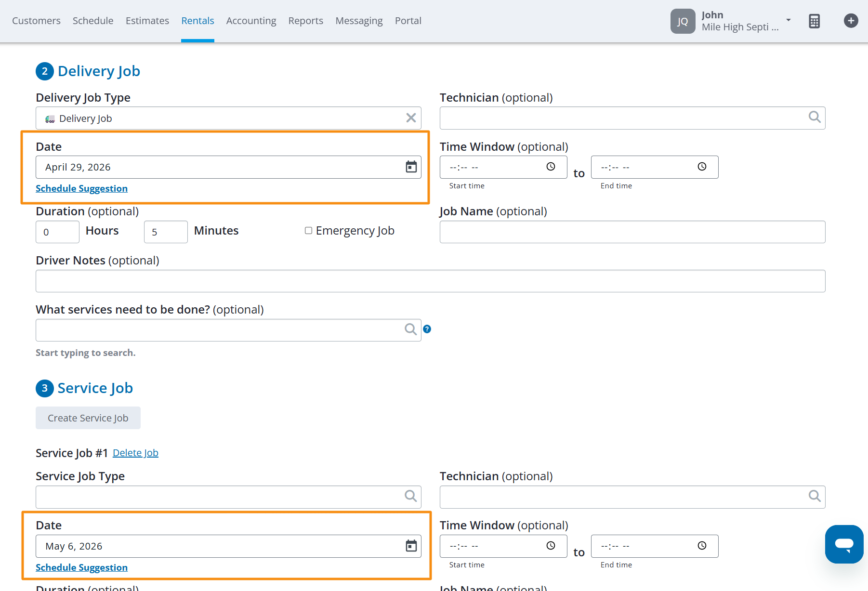Open Delivery Job Schedule Suggestion link
This screenshot has height=591, width=868.
pos(81,188)
